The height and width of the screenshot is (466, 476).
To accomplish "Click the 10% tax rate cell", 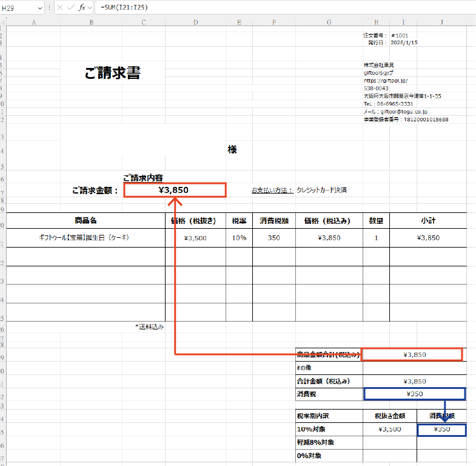I will (x=239, y=238).
